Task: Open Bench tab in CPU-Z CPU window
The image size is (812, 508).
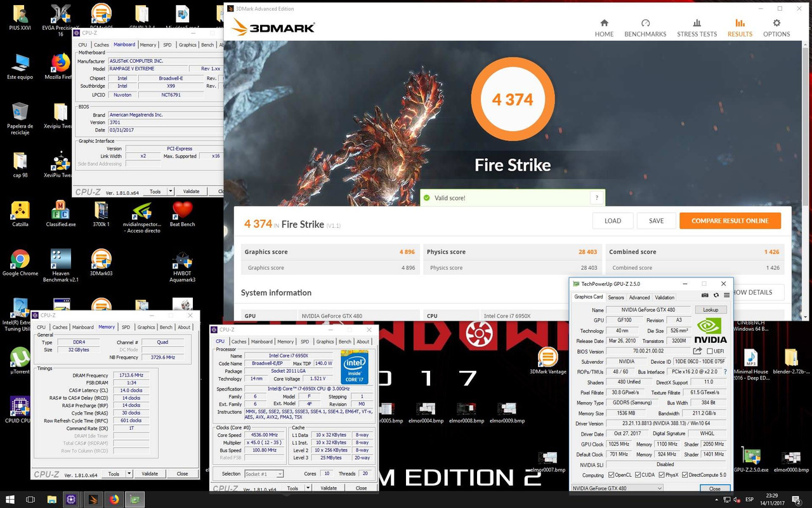Action: (344, 342)
